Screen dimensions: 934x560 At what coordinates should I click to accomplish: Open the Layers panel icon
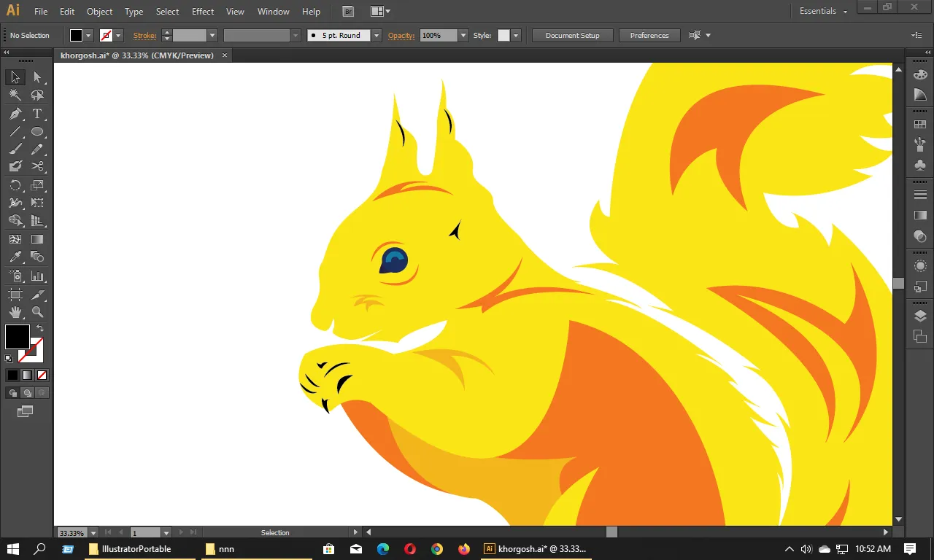[x=920, y=316]
